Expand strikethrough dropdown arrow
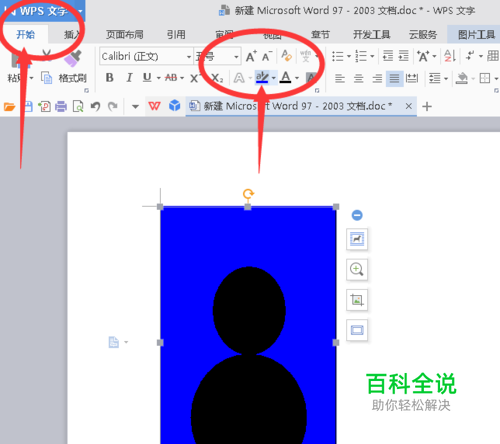This screenshot has width=500, height=444. [182, 78]
